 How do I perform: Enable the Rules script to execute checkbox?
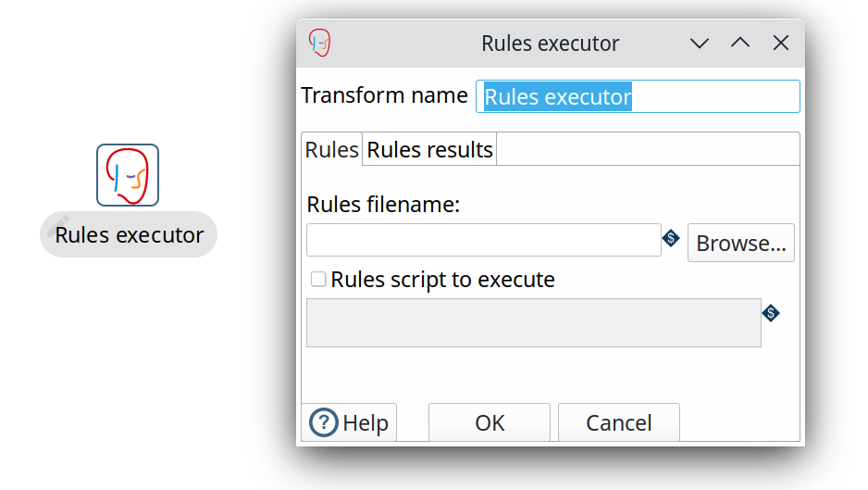coord(318,279)
